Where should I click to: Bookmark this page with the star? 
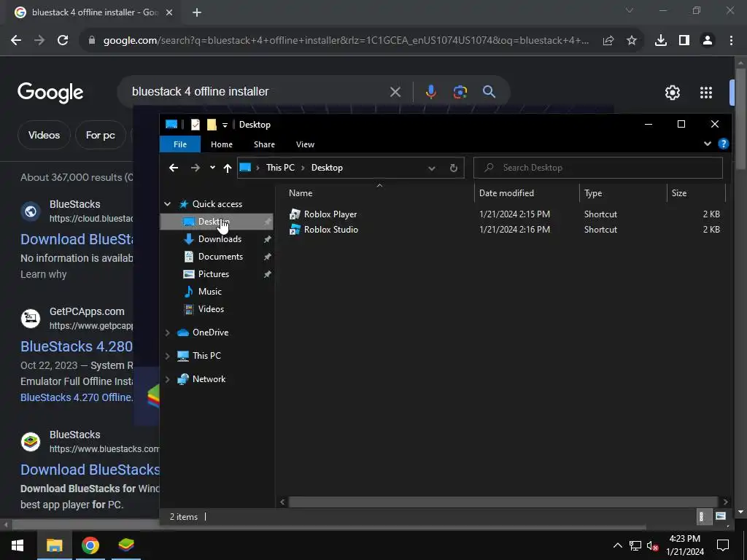pos(632,41)
